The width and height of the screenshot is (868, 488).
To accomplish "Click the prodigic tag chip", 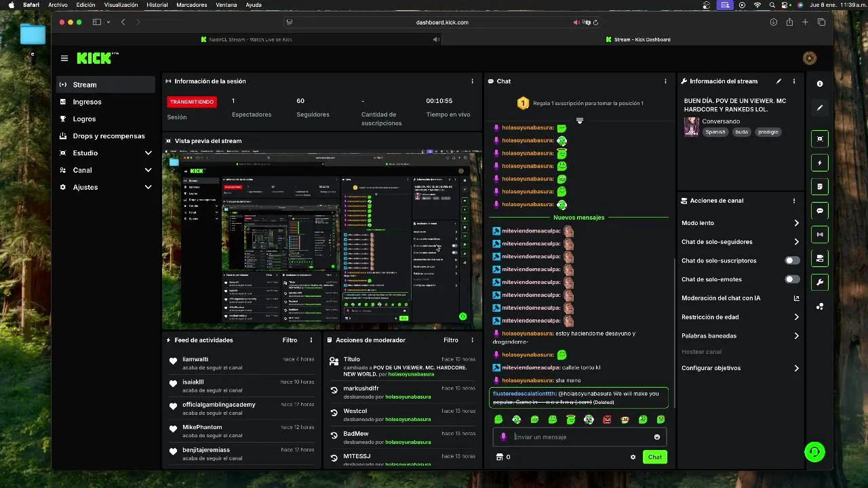I will point(768,132).
